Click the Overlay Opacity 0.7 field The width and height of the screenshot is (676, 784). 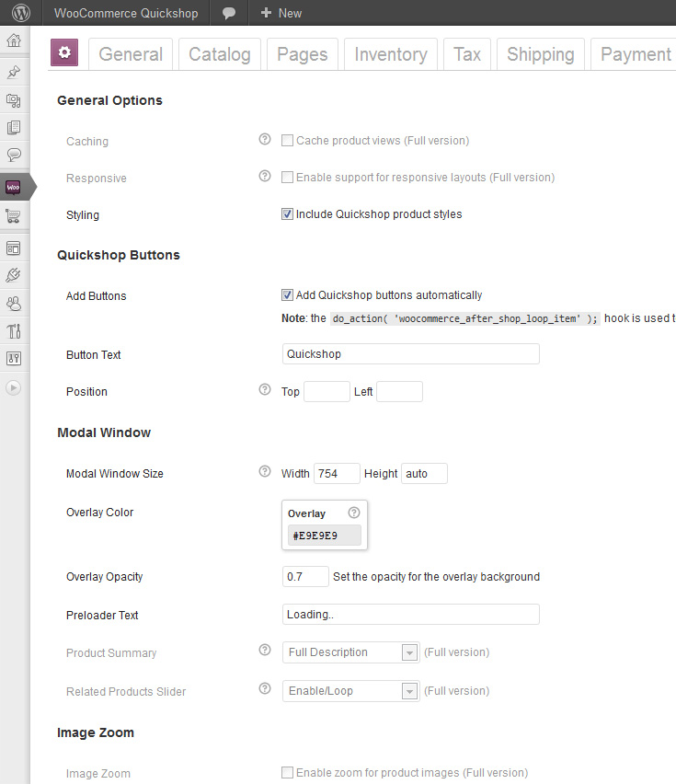click(x=305, y=577)
